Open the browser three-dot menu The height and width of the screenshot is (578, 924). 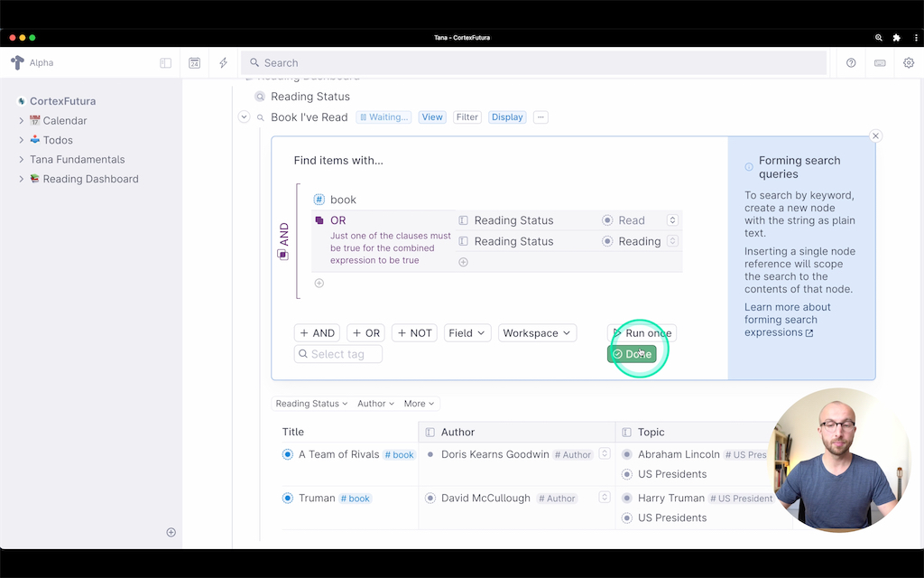916,38
